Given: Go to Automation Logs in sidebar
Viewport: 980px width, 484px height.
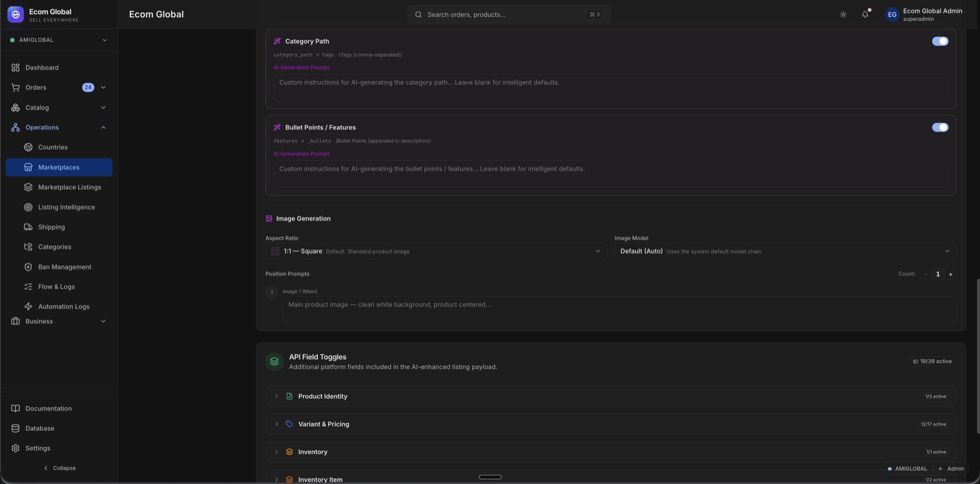Looking at the screenshot, I should click(64, 307).
